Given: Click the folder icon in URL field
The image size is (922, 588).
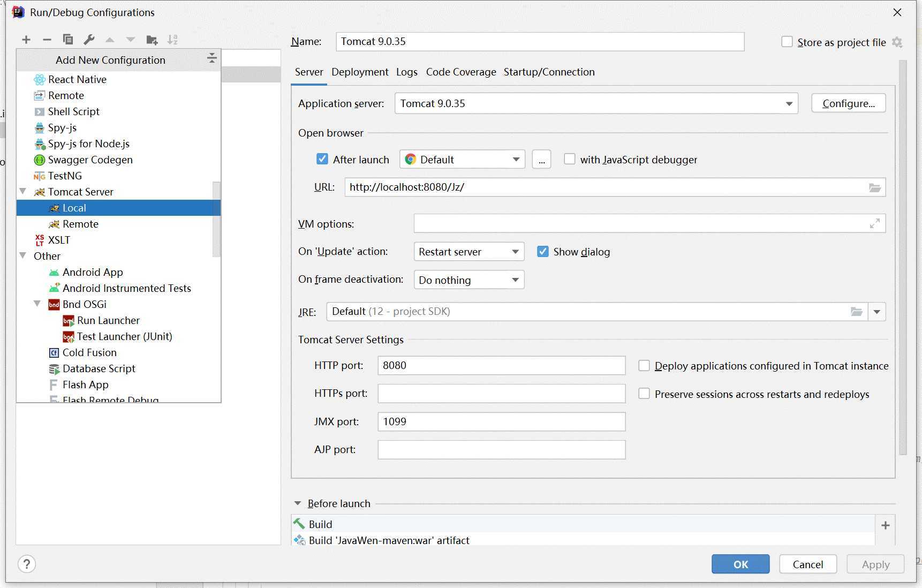Looking at the screenshot, I should [x=875, y=187].
